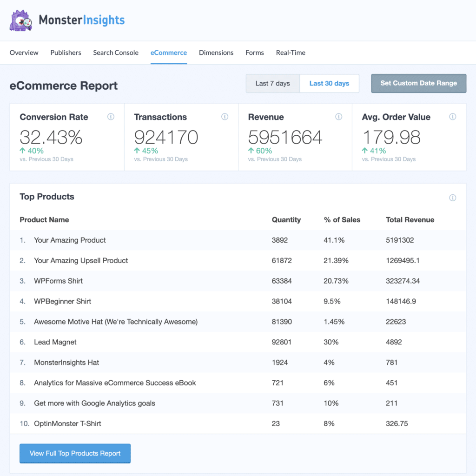
Task: Click Set Custom Date Range
Action: click(x=418, y=83)
